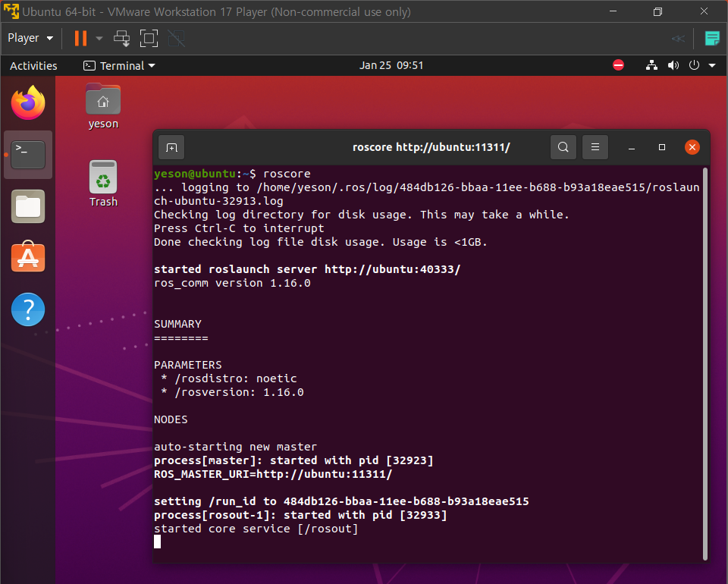Image resolution: width=728 pixels, height=584 pixels.
Task: Click the SUMMARY heading in terminal
Action: pyautogui.click(x=177, y=324)
